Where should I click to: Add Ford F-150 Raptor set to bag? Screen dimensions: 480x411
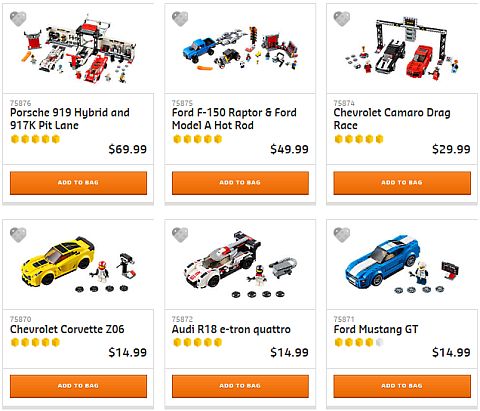point(240,183)
